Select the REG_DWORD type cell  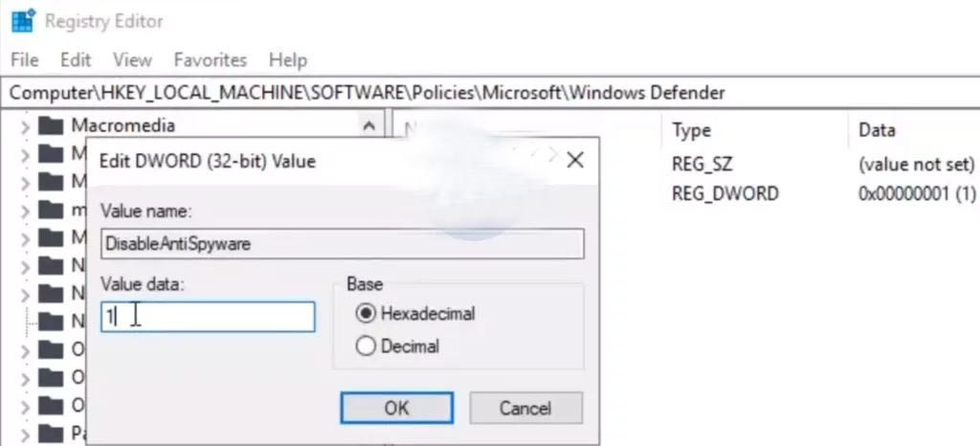725,193
